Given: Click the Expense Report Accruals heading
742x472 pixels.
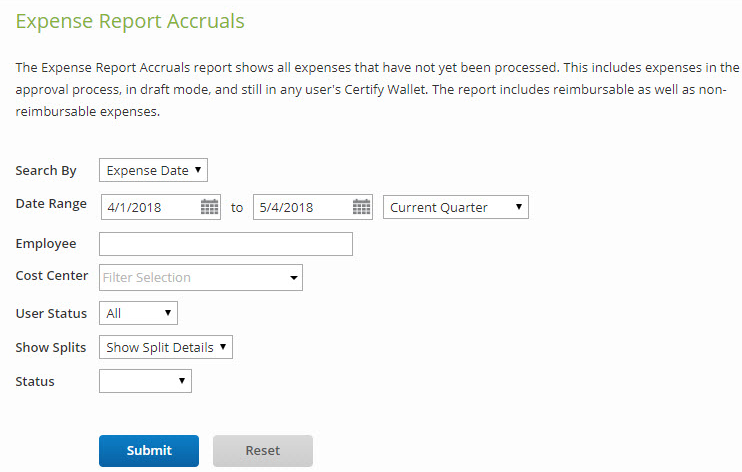Looking at the screenshot, I should [131, 21].
